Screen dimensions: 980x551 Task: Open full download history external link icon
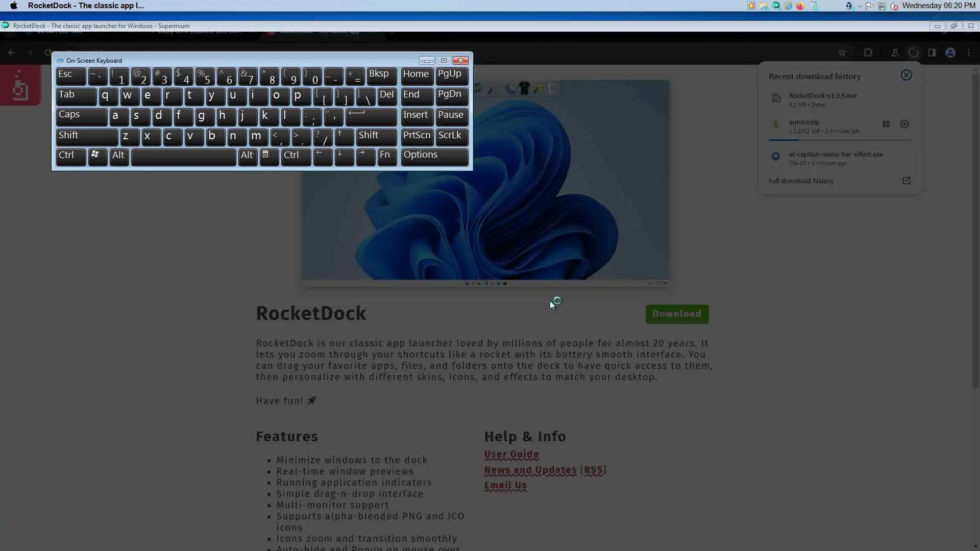(906, 181)
